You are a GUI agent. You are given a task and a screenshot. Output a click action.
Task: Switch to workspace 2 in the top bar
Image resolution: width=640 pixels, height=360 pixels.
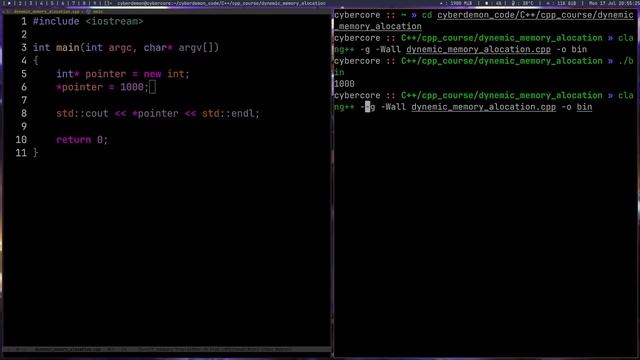point(20,3)
